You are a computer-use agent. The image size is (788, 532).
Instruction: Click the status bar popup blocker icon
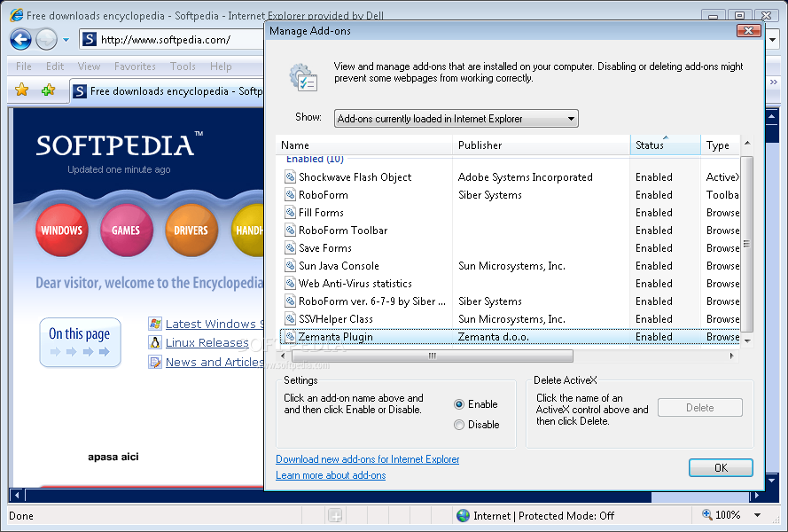335,515
